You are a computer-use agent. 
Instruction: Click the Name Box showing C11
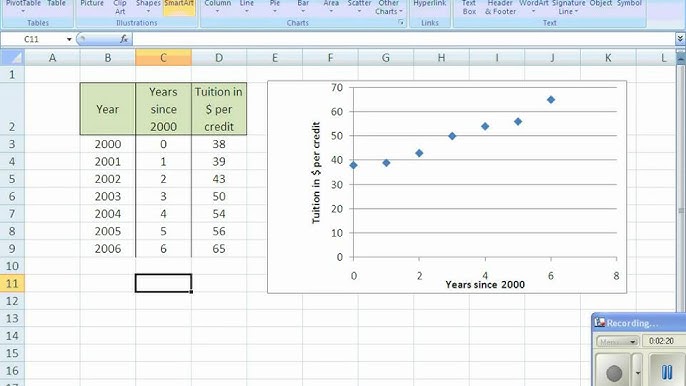[x=33, y=39]
